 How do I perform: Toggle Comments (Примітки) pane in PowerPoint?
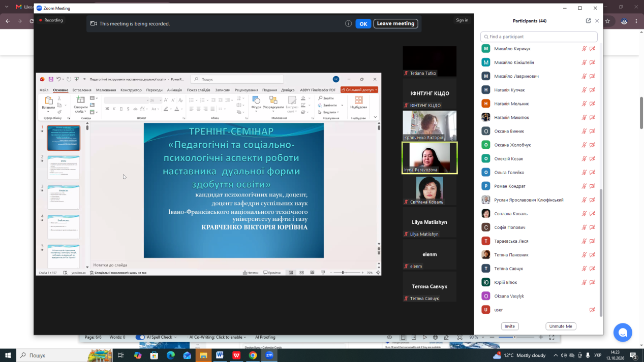[272, 273]
